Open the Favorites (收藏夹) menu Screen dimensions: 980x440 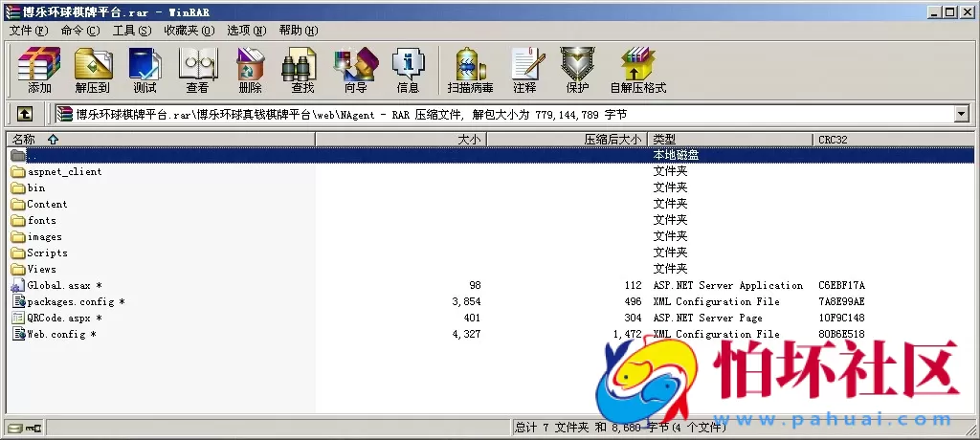[189, 30]
